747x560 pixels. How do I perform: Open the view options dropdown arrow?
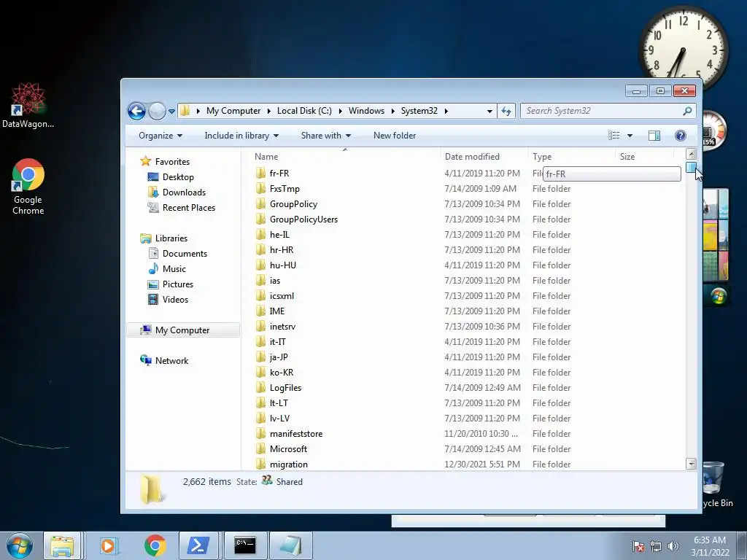(x=630, y=136)
